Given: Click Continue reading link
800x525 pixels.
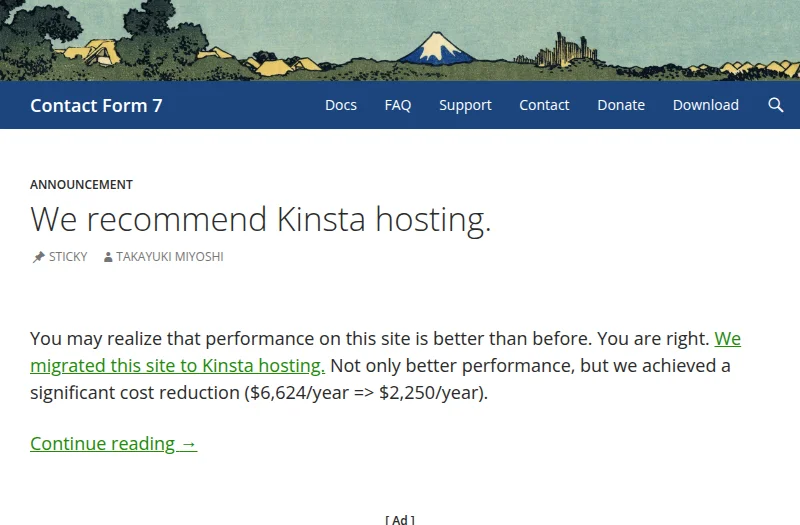Looking at the screenshot, I should [x=113, y=443].
